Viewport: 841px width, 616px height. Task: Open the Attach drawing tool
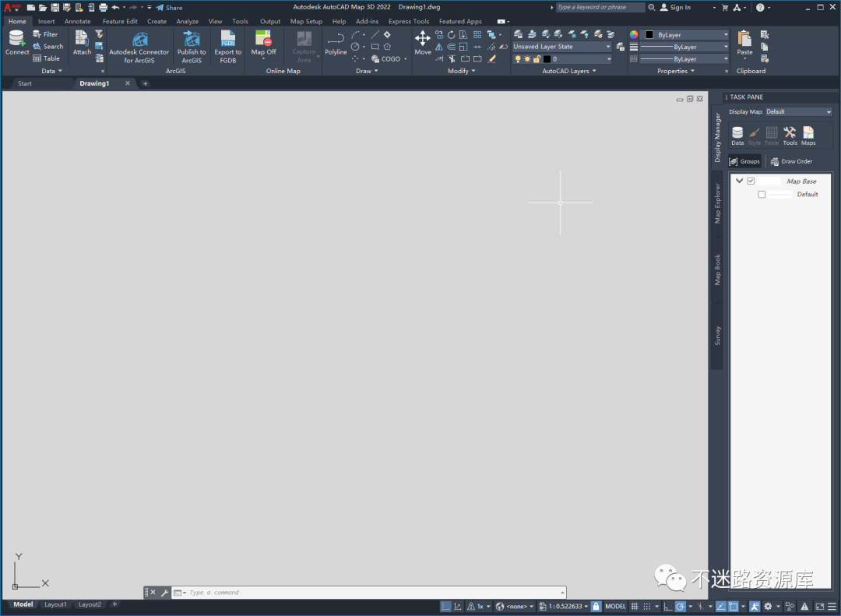pyautogui.click(x=82, y=42)
